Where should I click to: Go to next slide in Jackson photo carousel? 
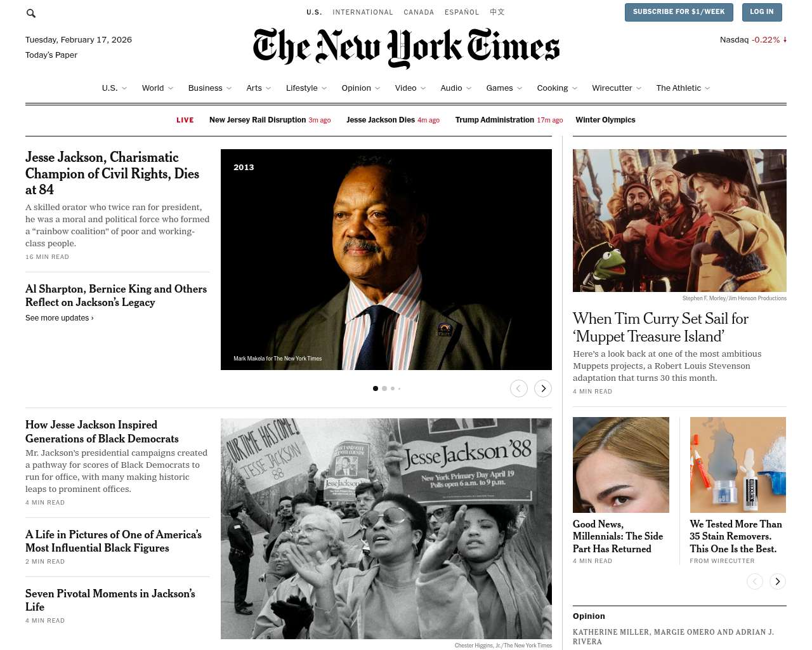pyautogui.click(x=543, y=388)
